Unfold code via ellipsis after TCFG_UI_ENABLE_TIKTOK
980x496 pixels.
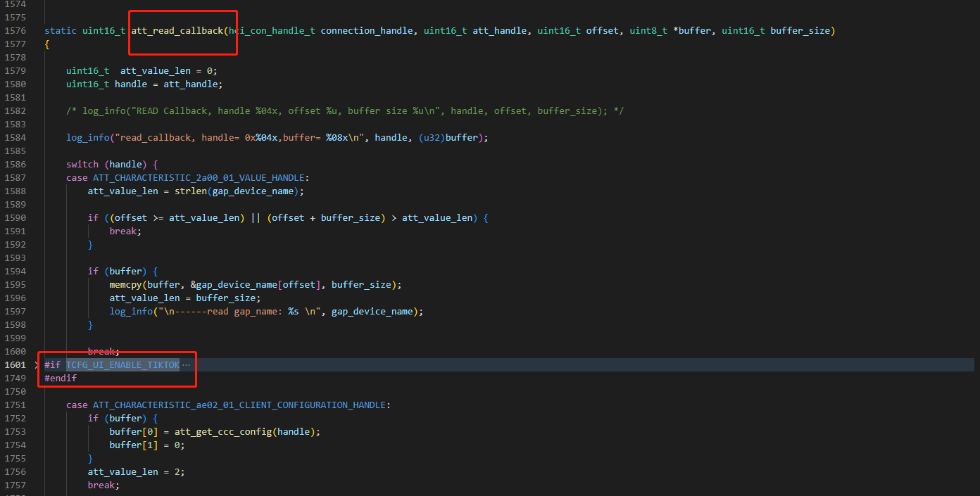coord(186,364)
